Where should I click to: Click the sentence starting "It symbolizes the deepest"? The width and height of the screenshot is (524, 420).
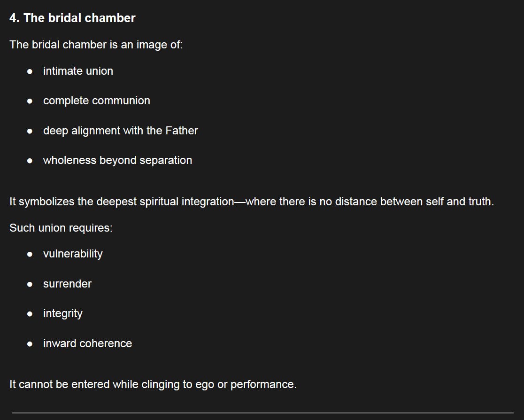pos(251,202)
